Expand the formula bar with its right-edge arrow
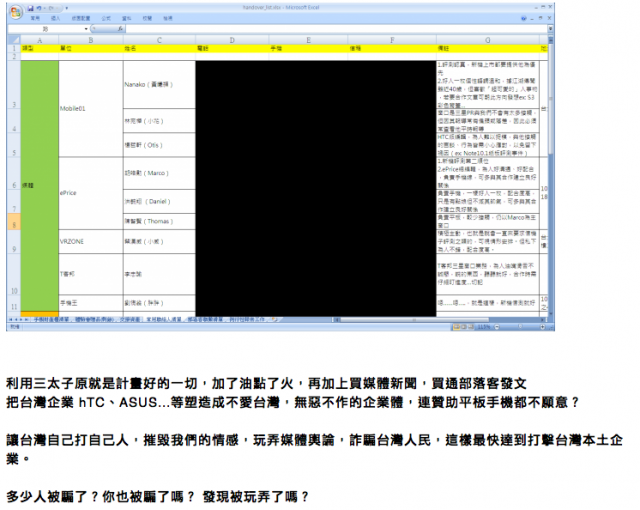 (551, 29)
